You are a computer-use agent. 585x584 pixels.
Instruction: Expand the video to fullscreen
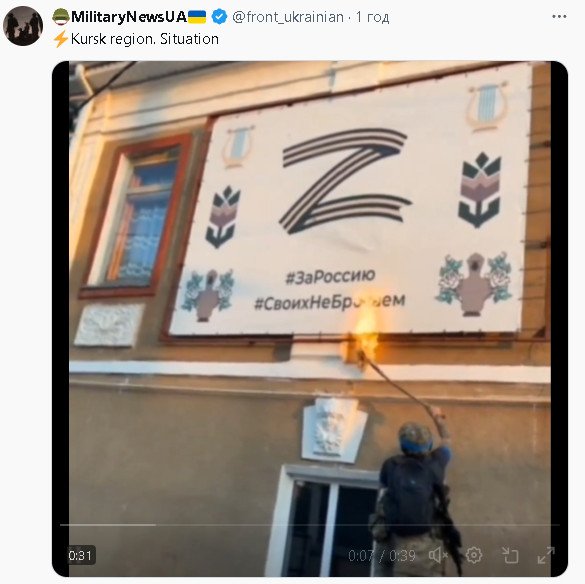546,555
